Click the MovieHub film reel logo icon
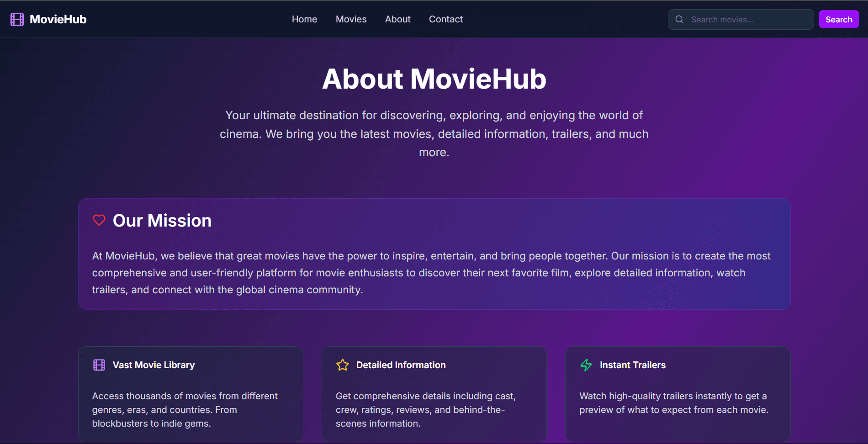The height and width of the screenshot is (444, 868). [x=17, y=19]
